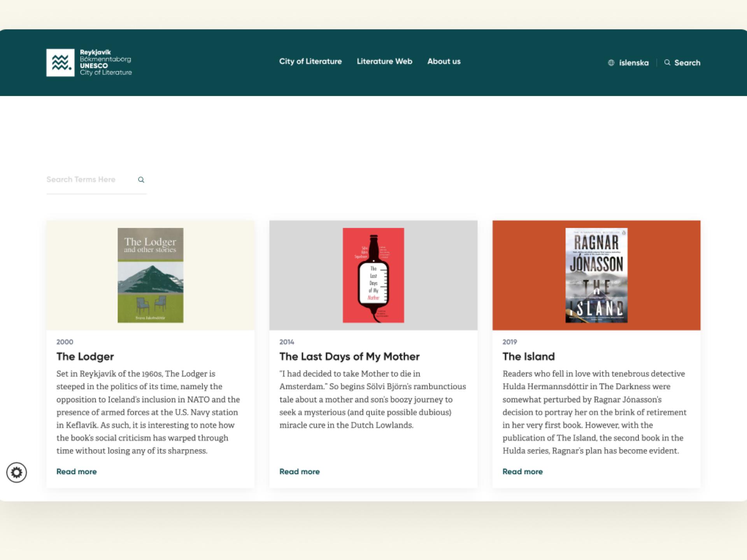This screenshot has height=560, width=747.
Task: Click the Reykjavík UNESCO City of Literature logo
Action: pyautogui.click(x=89, y=62)
